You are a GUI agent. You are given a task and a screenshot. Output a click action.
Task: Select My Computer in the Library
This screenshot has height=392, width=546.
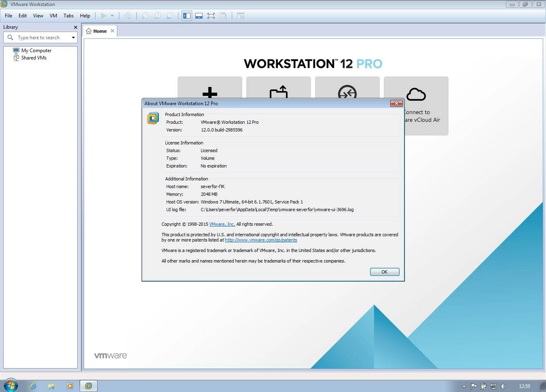pos(32,51)
